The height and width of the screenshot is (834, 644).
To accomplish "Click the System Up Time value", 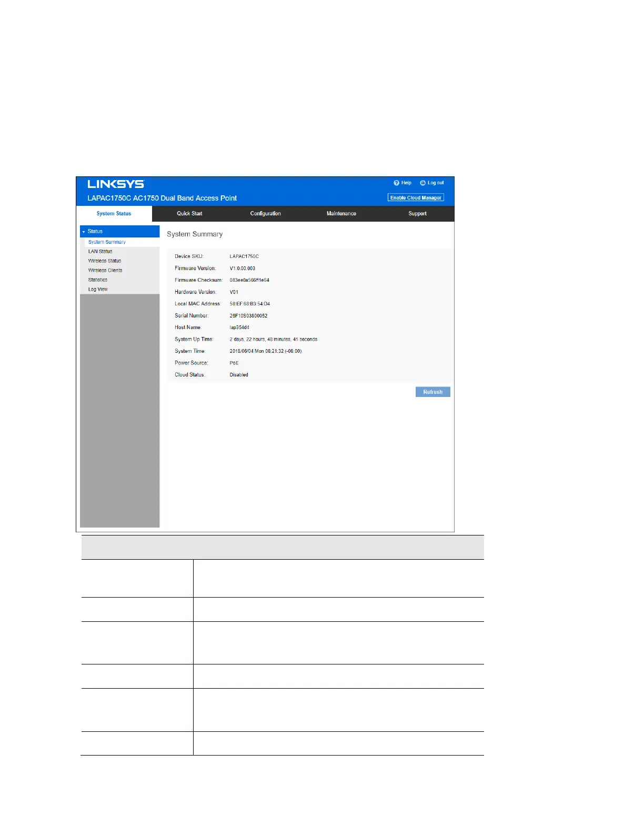I will click(274, 340).
